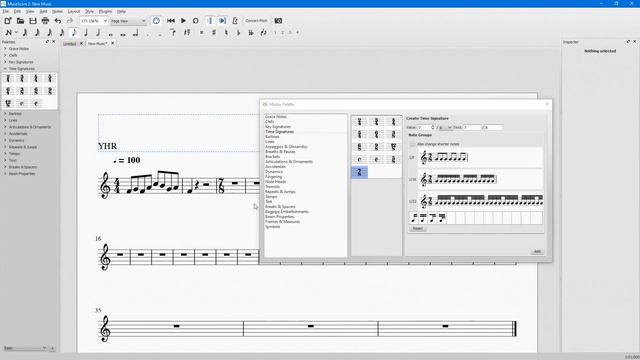Screen dimensions: 640x360
Task: Enable Also change shorter notes checkbox
Action: click(412, 144)
